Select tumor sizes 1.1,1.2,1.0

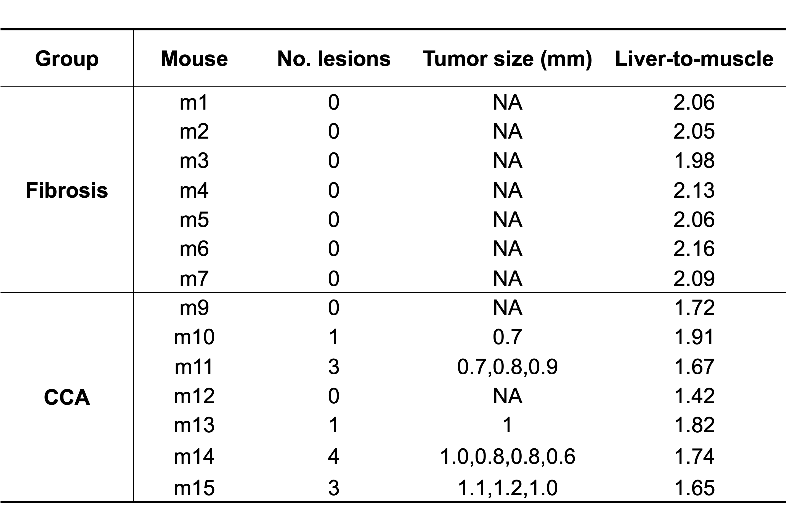click(x=507, y=488)
